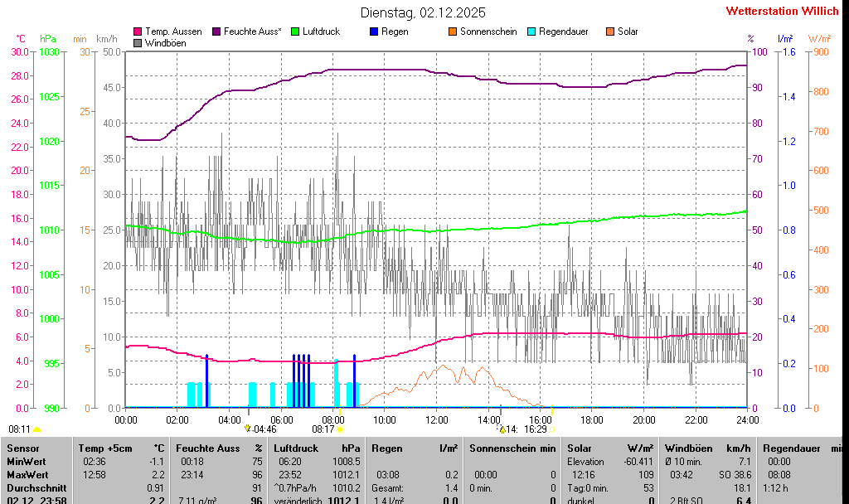This screenshot has height=504, width=849.
Task: Click the Dienstag, 02.12.2025 date heading
Action: [x=424, y=12]
